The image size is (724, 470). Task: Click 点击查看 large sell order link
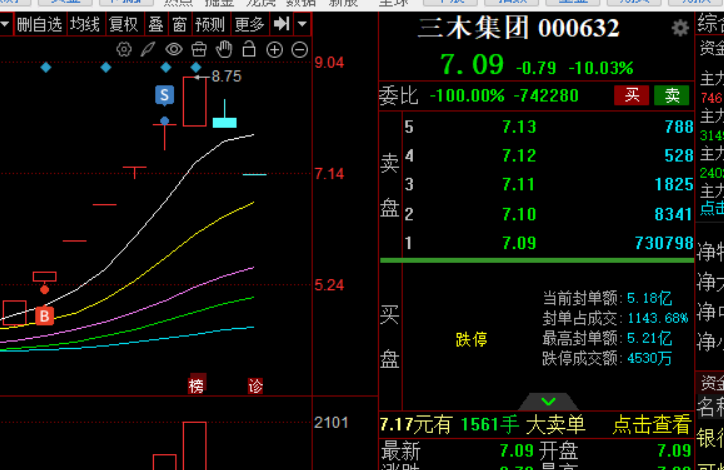click(x=652, y=425)
